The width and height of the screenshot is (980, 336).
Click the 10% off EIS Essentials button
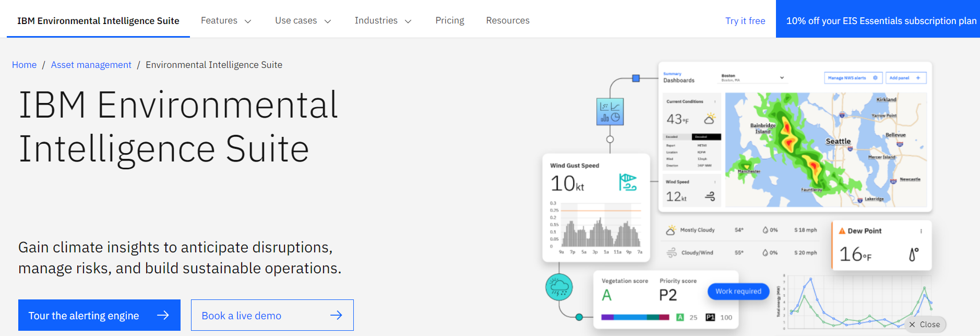tap(878, 19)
